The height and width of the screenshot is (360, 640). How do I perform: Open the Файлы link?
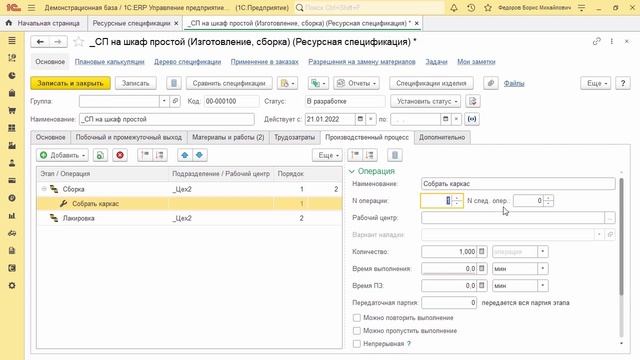[x=514, y=83]
